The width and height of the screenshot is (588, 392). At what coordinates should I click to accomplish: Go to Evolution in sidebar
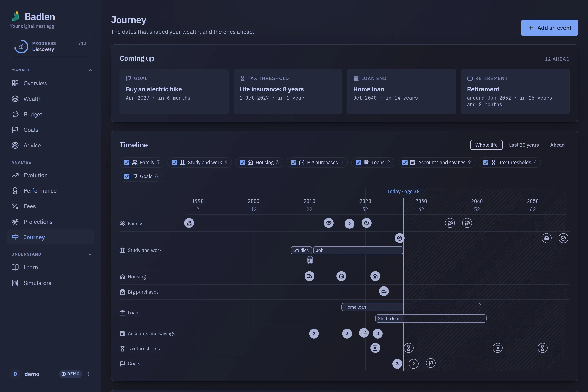[x=50, y=175]
